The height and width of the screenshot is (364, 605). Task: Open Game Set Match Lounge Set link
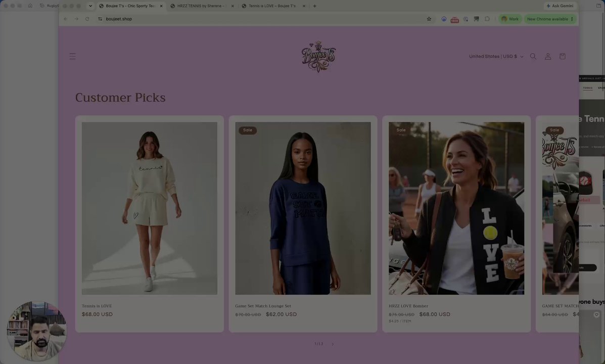point(263,306)
